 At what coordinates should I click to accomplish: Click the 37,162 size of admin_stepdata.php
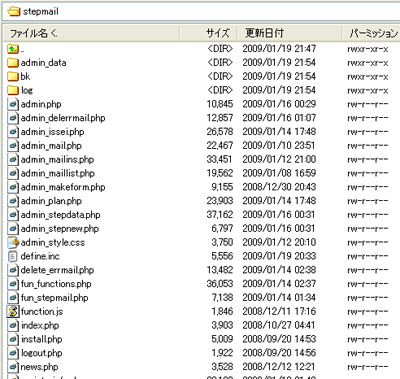pyautogui.click(x=220, y=215)
